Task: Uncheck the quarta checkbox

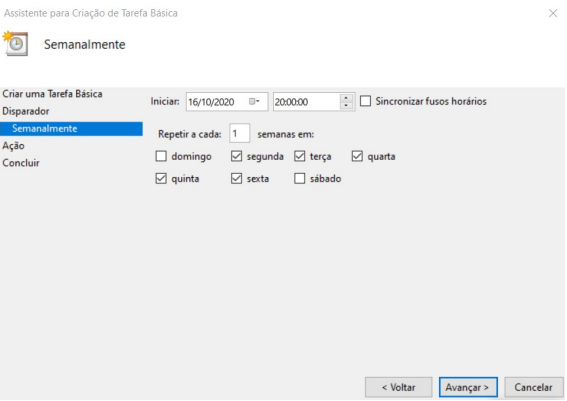Action: 357,156
